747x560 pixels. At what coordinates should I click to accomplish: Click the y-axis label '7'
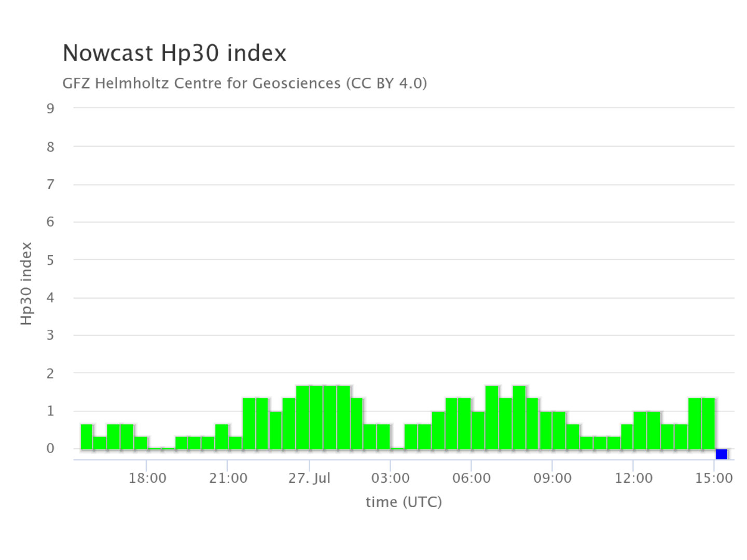click(x=50, y=185)
